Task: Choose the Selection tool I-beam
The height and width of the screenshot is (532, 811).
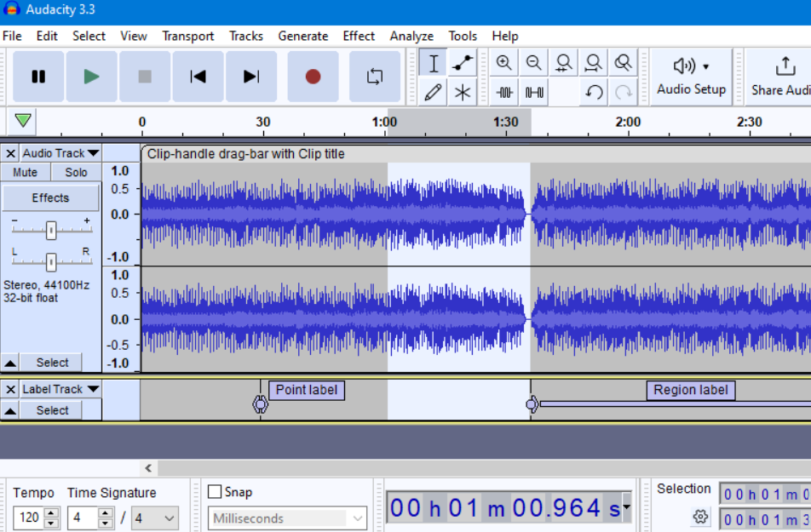Action: 433,63
